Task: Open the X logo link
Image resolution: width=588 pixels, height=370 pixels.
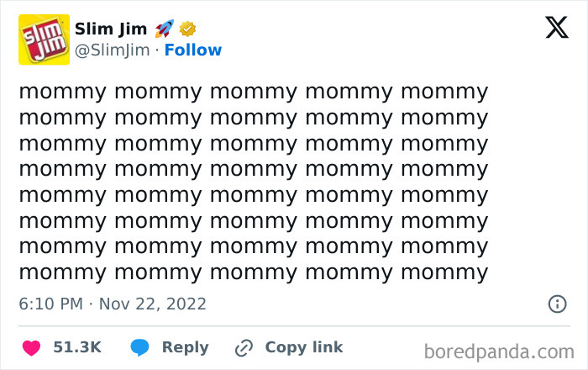Action: [556, 28]
